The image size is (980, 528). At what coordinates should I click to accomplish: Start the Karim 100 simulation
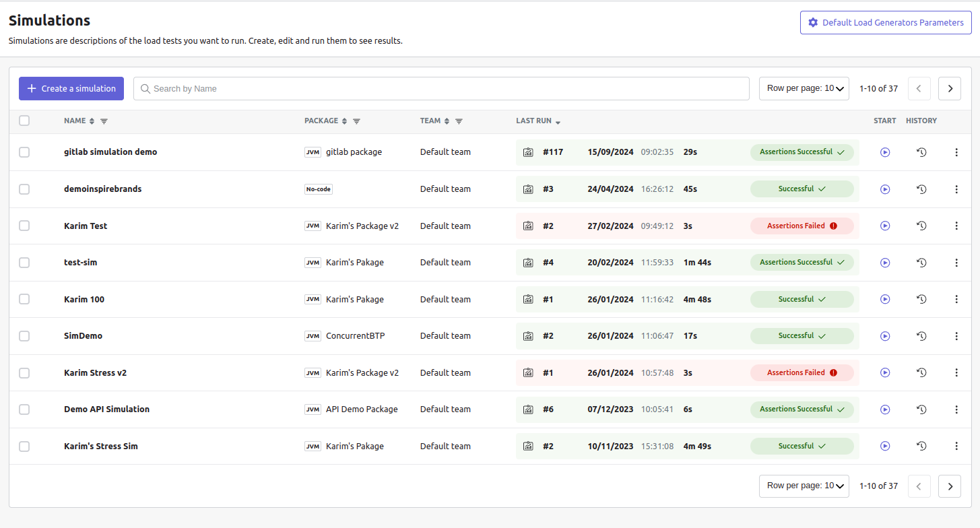[885, 300]
